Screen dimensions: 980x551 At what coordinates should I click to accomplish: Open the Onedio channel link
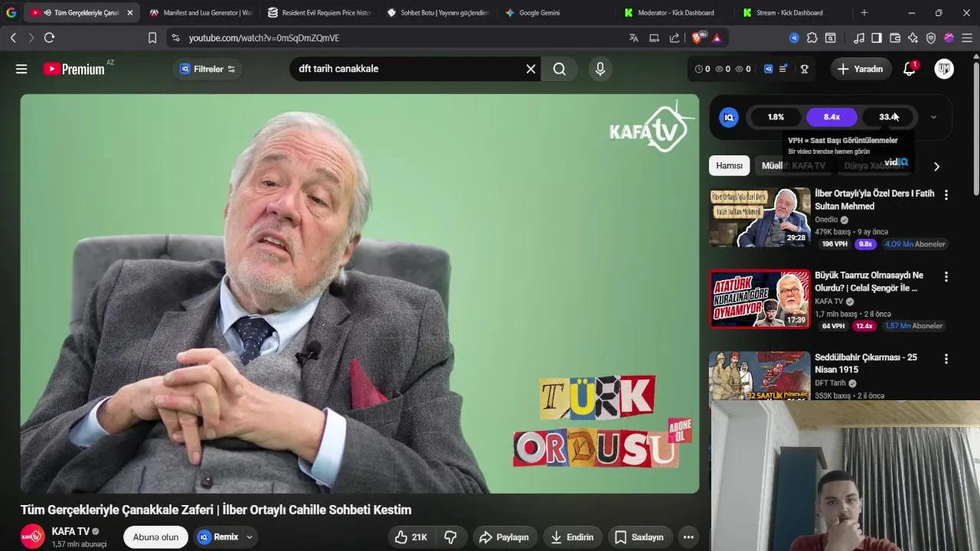point(826,220)
